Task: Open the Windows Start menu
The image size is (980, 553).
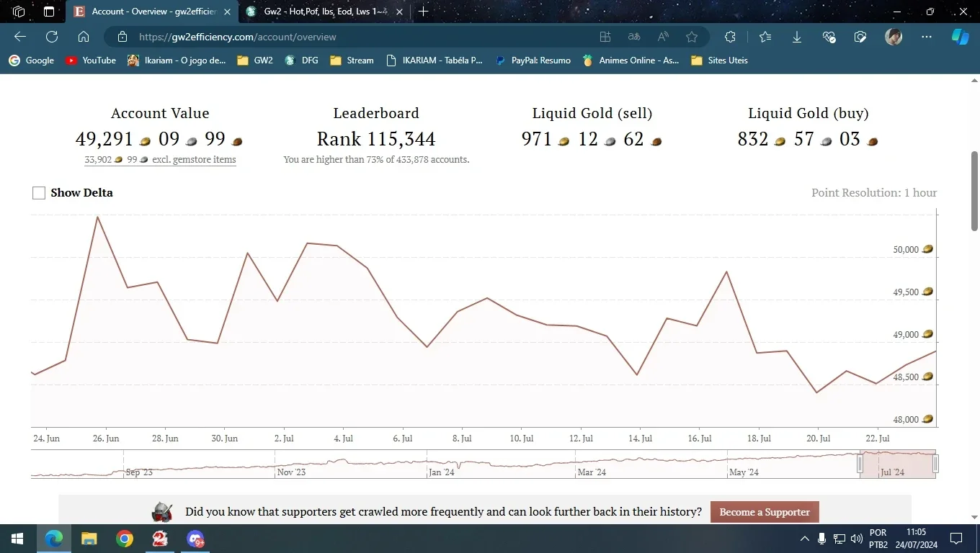Action: tap(17, 539)
